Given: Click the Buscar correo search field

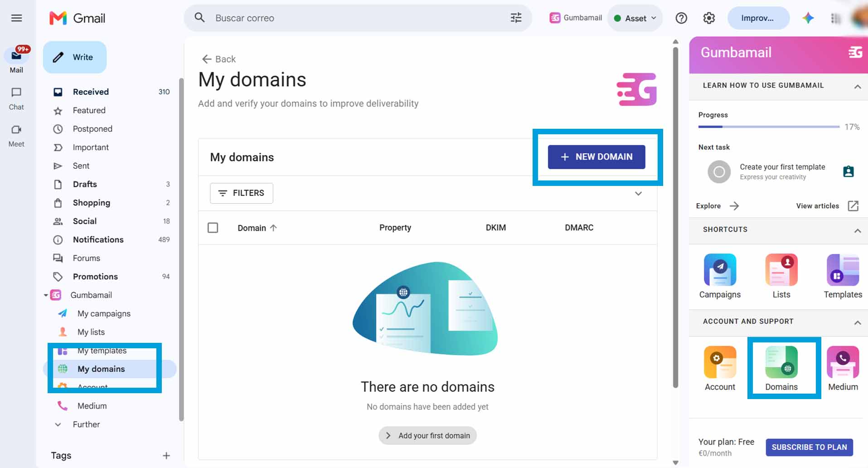Looking at the screenshot, I should 358,18.
